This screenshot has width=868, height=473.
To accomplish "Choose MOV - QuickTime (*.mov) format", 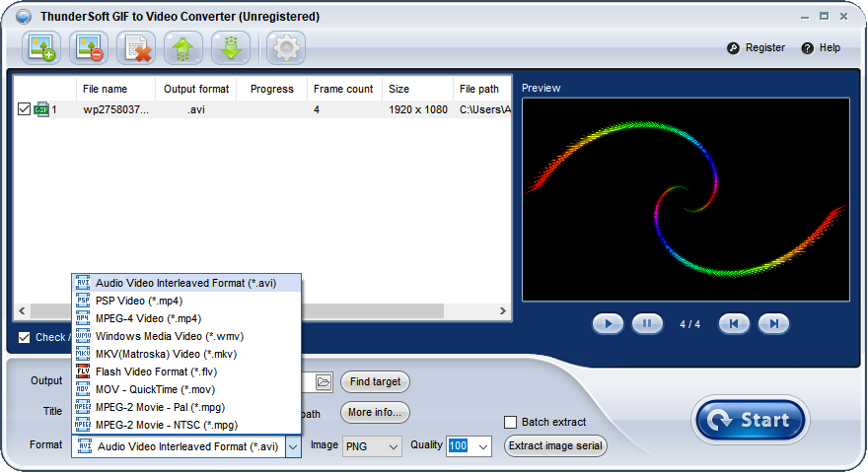I will pyautogui.click(x=186, y=389).
